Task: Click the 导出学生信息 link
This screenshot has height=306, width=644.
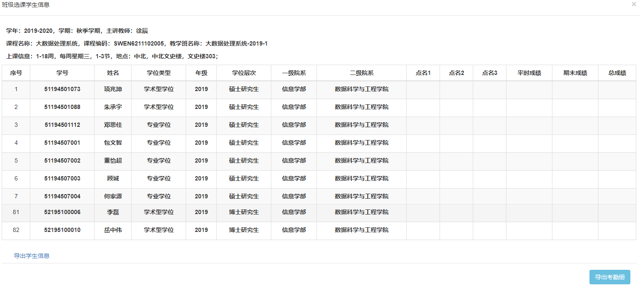Action: point(32,256)
